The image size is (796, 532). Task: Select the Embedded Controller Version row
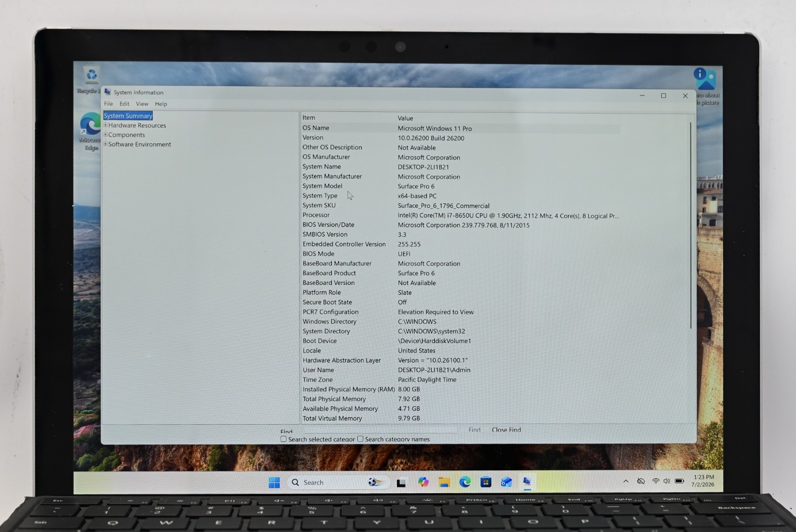pos(461,244)
